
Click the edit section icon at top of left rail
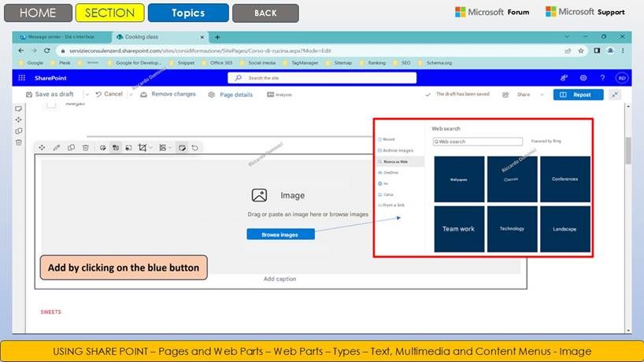18,109
